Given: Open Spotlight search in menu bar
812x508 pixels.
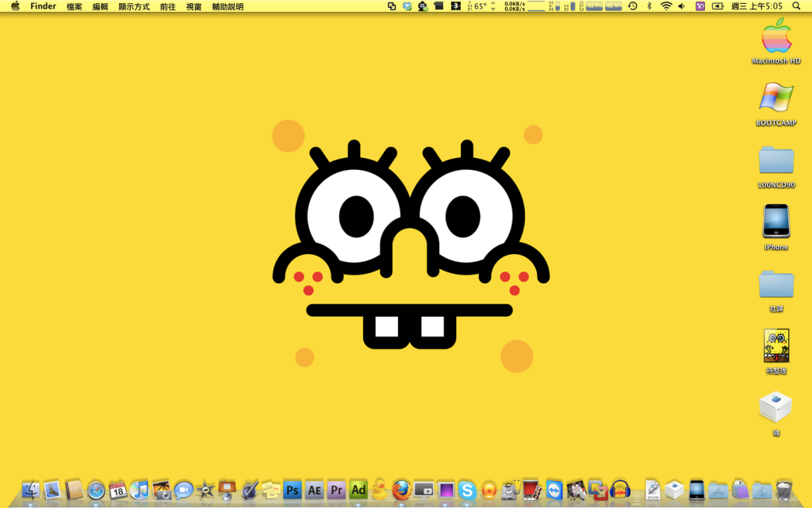Looking at the screenshot, I should 796,6.
